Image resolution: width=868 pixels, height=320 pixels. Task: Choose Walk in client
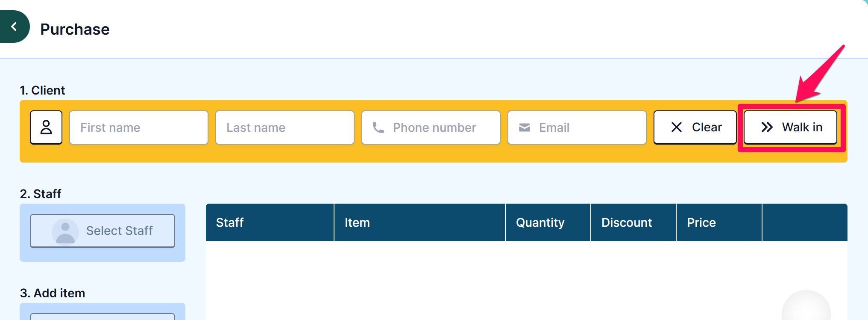tap(790, 127)
